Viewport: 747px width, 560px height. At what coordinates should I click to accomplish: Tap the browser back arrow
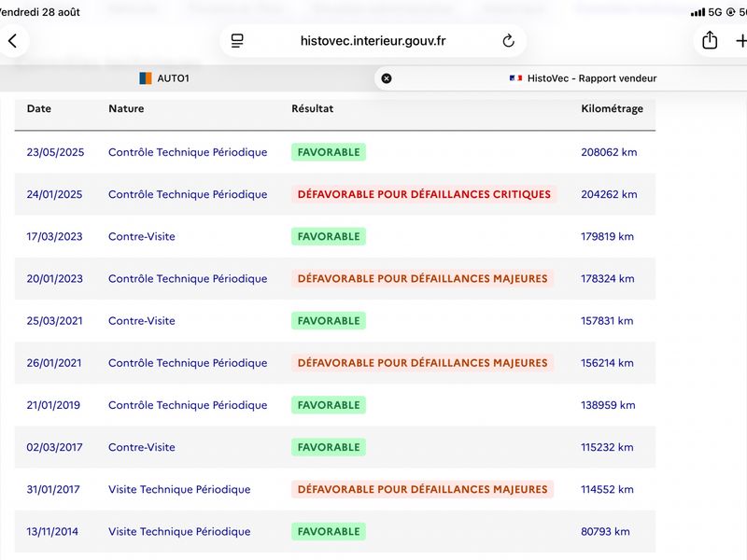[x=13, y=41]
